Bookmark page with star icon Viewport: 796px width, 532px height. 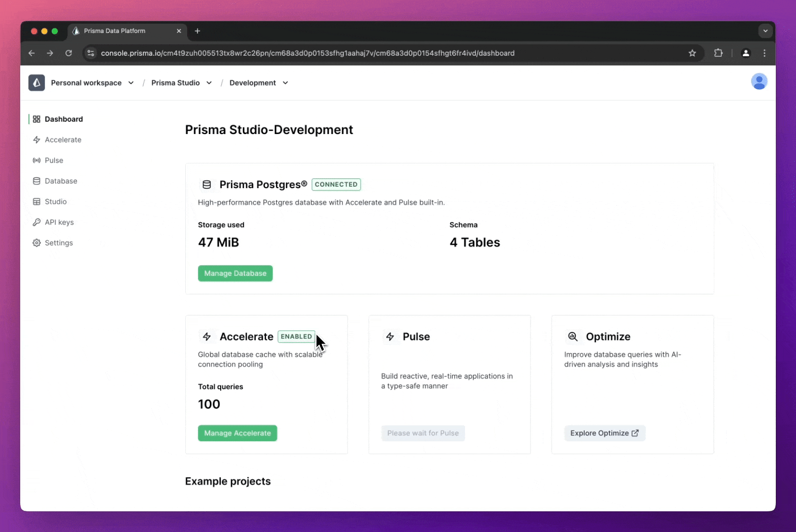692,53
